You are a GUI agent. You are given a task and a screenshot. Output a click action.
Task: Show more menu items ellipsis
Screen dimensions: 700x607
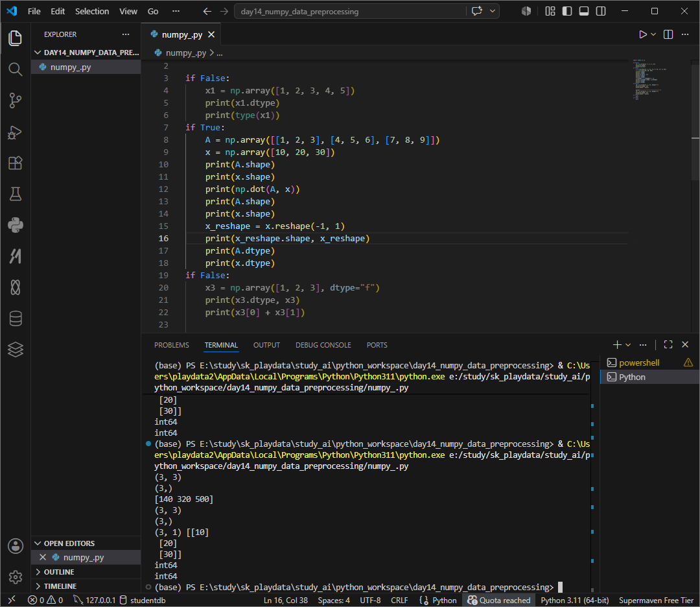176,11
